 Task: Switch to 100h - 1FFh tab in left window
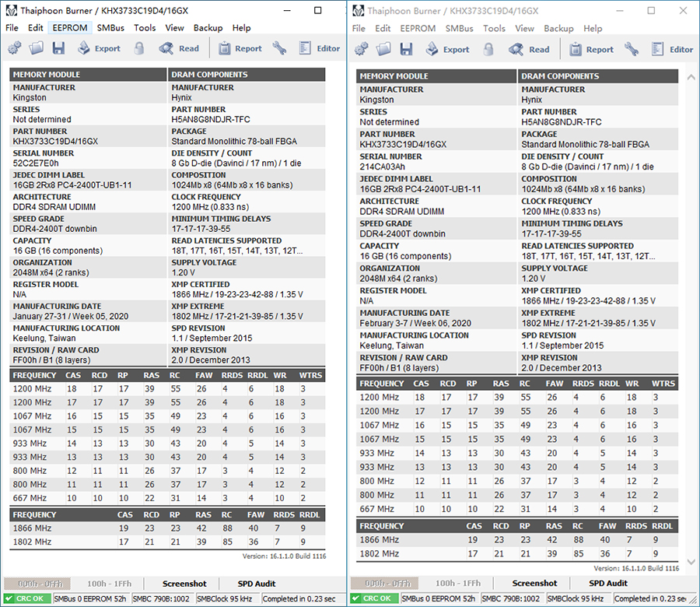click(x=110, y=584)
